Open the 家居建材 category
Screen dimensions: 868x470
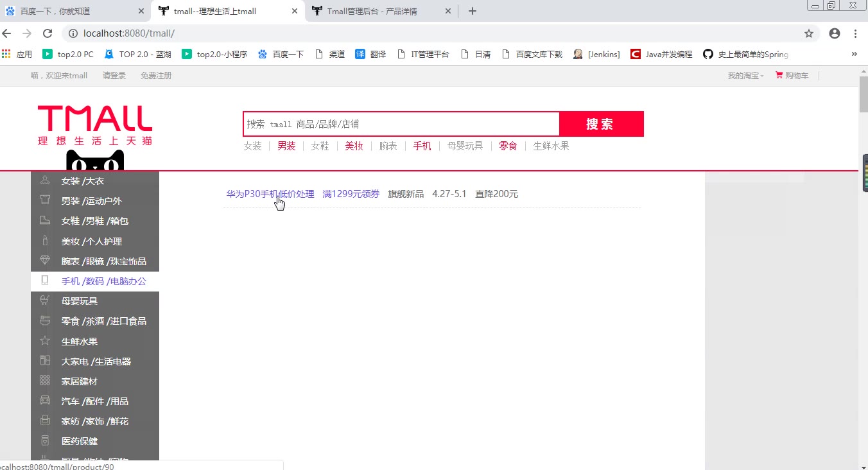(x=80, y=381)
